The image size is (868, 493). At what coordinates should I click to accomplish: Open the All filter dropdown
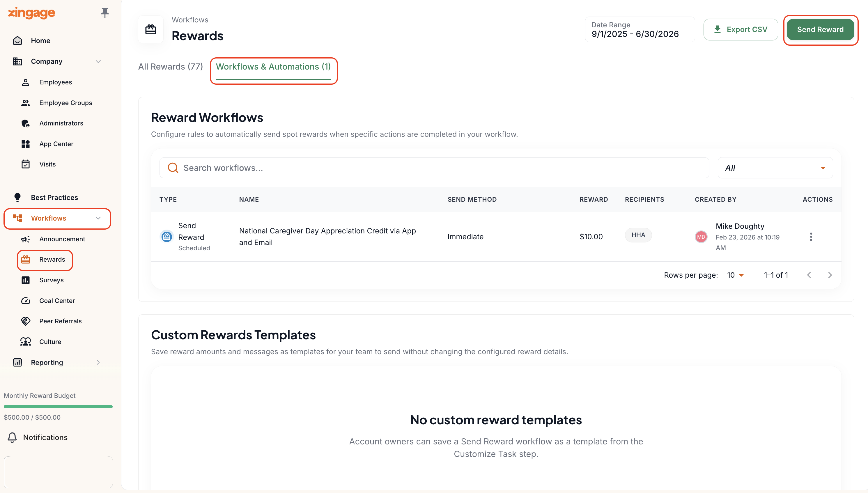775,168
